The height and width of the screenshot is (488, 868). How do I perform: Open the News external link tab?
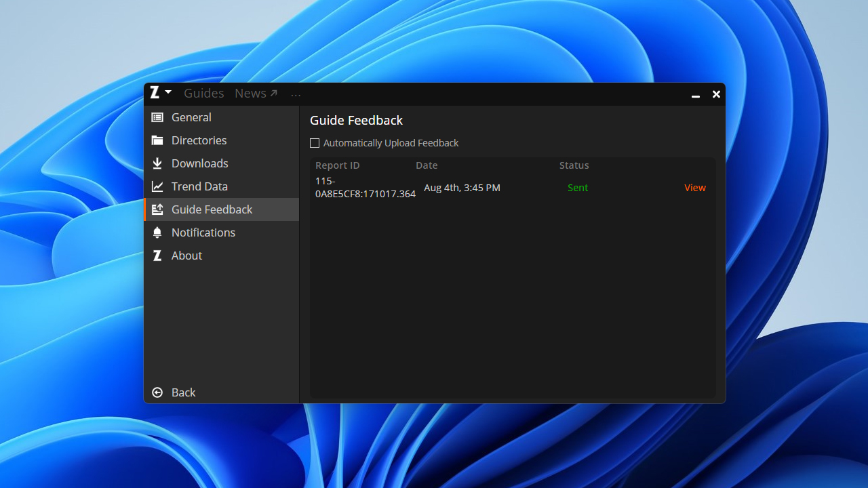pyautogui.click(x=256, y=94)
